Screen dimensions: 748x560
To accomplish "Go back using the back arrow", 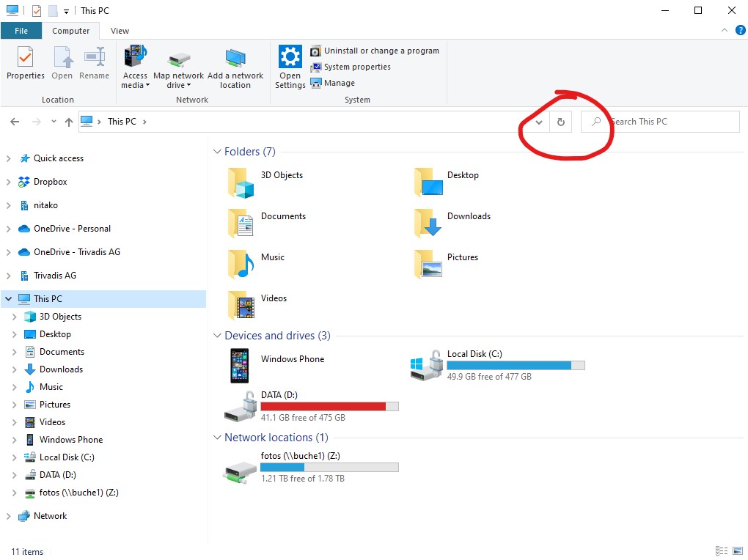I will [15, 122].
